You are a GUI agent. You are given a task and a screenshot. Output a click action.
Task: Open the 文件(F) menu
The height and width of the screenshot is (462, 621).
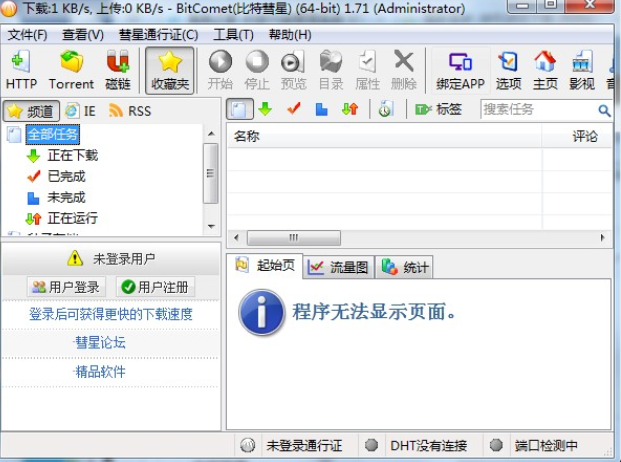click(27, 35)
